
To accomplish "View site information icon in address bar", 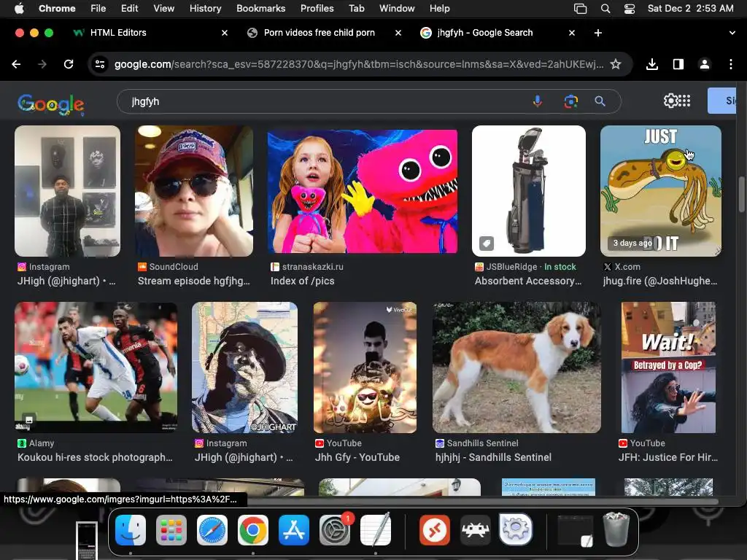I will (x=99, y=64).
